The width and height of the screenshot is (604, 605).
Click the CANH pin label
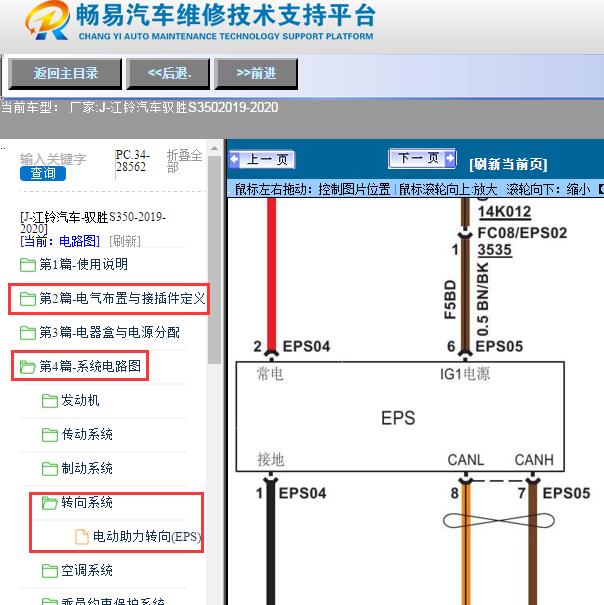(x=534, y=460)
